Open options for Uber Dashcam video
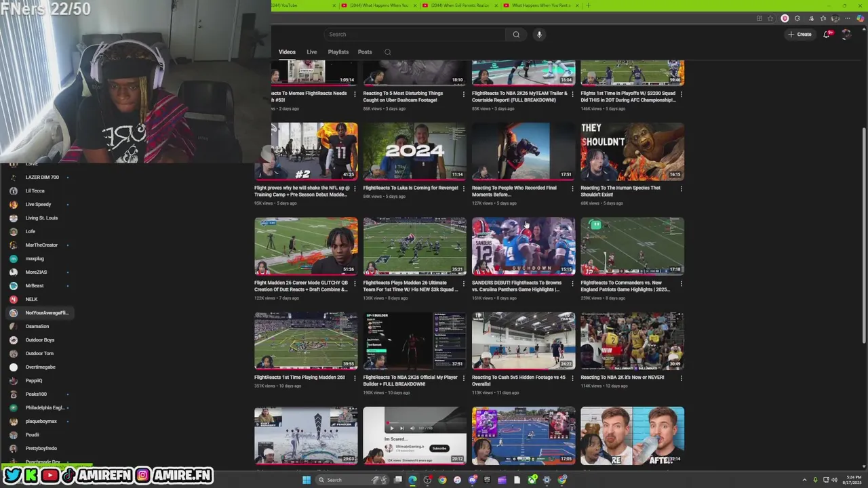Viewport: 868px width, 488px height. pos(463,94)
